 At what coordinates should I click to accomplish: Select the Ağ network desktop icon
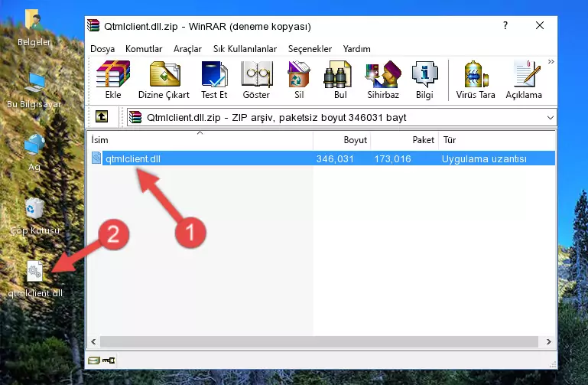[34, 153]
